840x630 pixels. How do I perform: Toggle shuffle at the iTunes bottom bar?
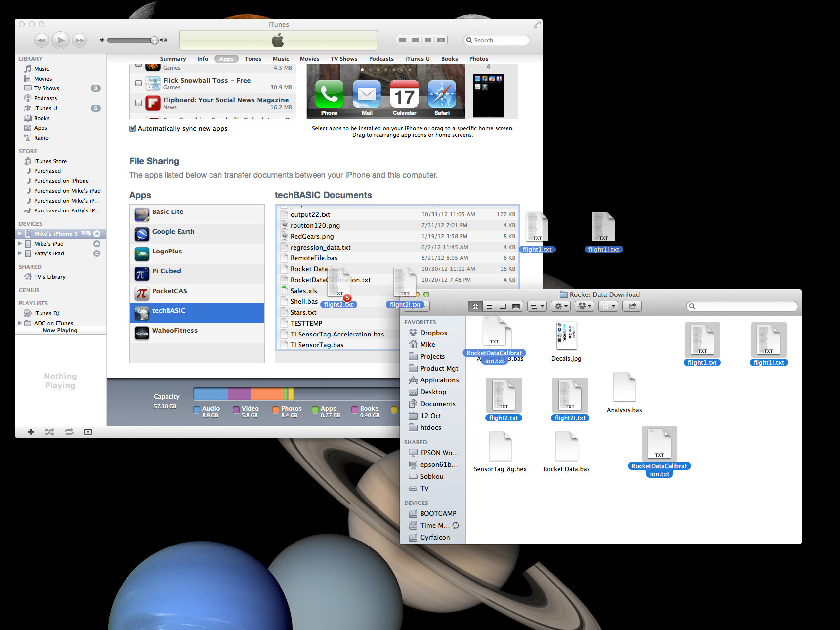coord(50,432)
